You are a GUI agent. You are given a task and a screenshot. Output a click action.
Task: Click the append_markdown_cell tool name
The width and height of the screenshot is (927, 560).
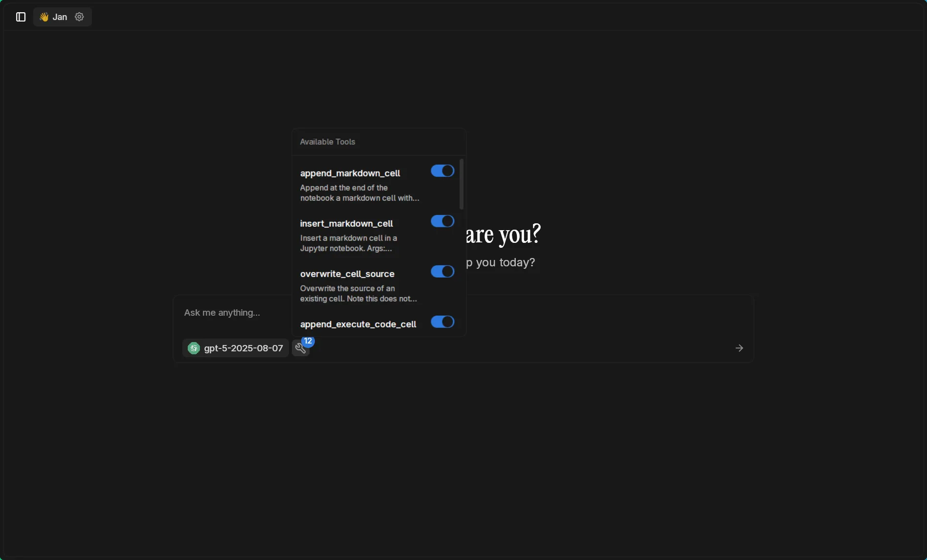[x=350, y=173]
